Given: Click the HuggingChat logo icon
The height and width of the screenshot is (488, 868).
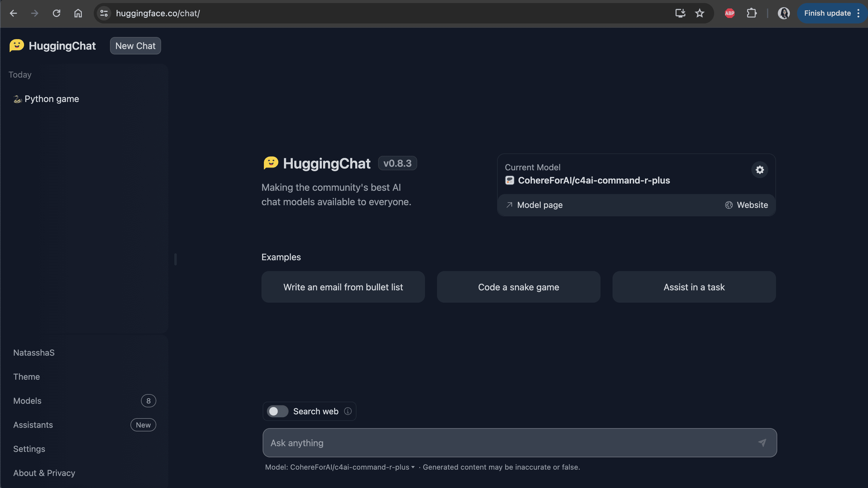Looking at the screenshot, I should pyautogui.click(x=16, y=45).
